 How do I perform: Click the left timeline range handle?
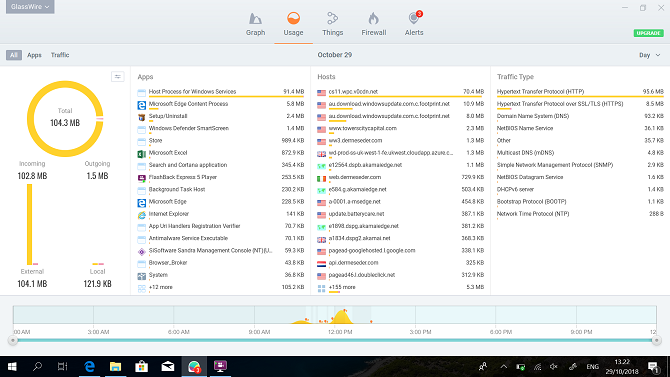pos(12,340)
